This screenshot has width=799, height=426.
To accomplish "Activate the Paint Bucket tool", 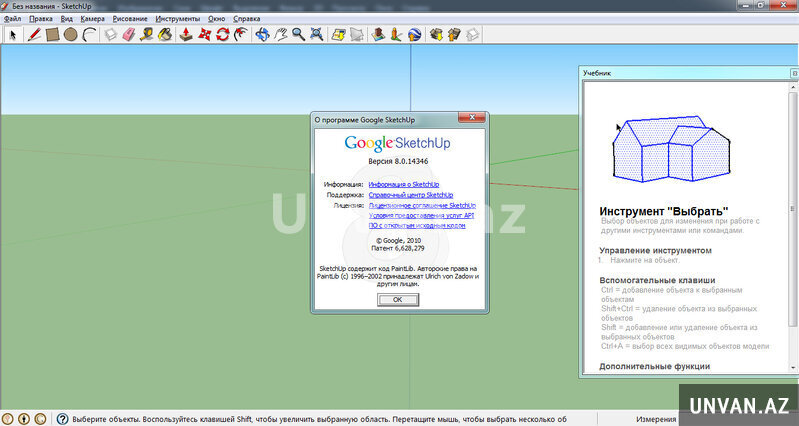I will click(165, 34).
